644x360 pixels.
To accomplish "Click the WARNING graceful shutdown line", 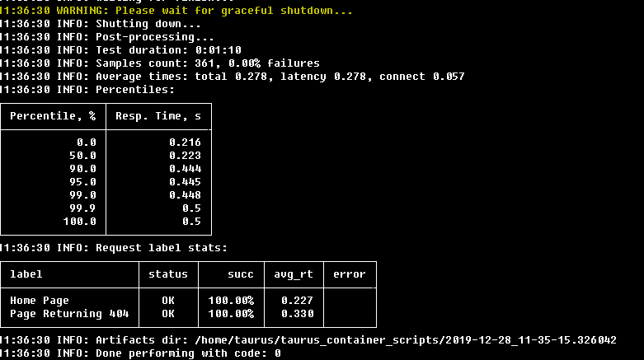I will (x=176, y=11).
